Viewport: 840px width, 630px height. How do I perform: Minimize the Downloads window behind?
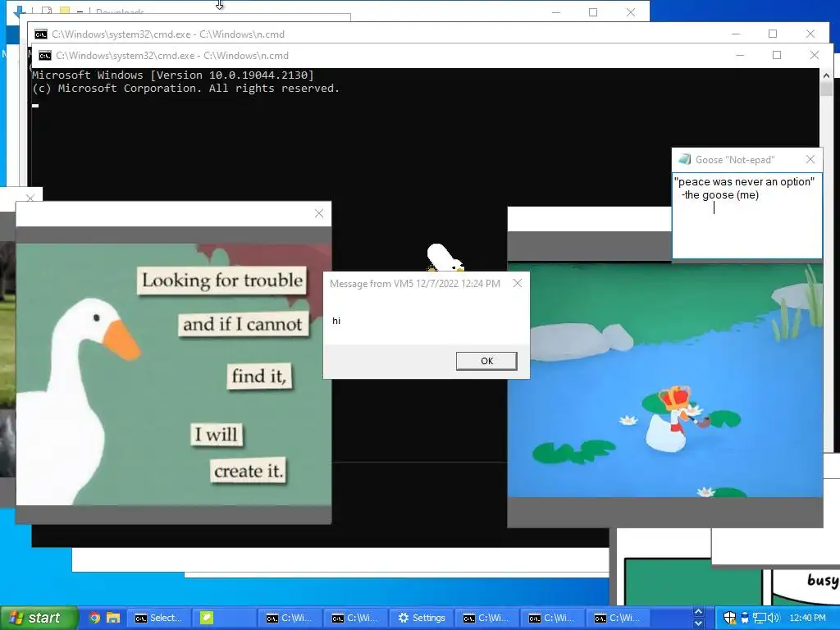(556, 12)
